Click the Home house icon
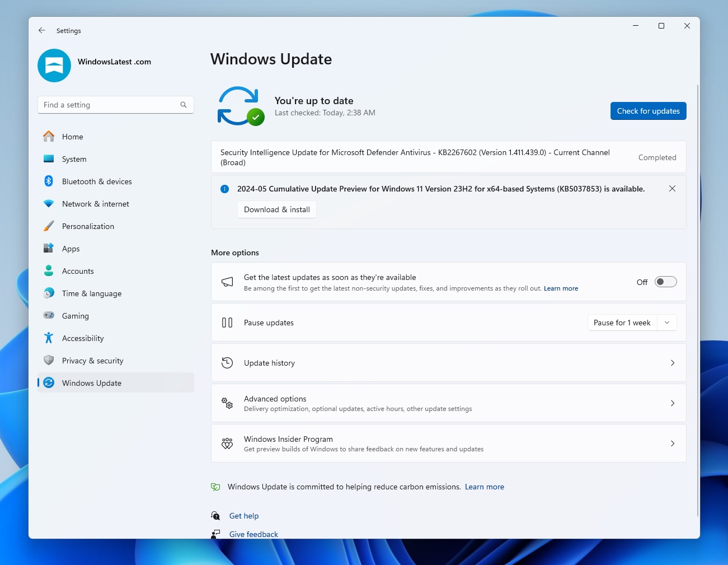Image resolution: width=728 pixels, height=565 pixels. (x=49, y=136)
